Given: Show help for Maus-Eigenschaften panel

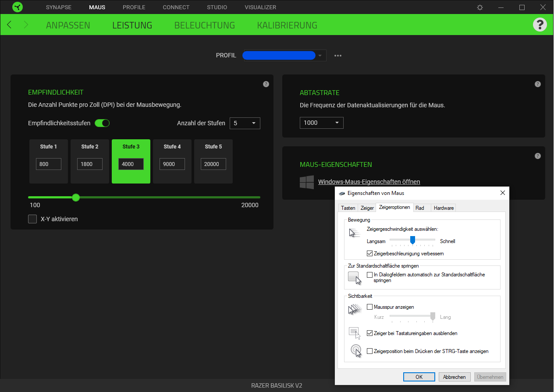Looking at the screenshot, I should 538,156.
